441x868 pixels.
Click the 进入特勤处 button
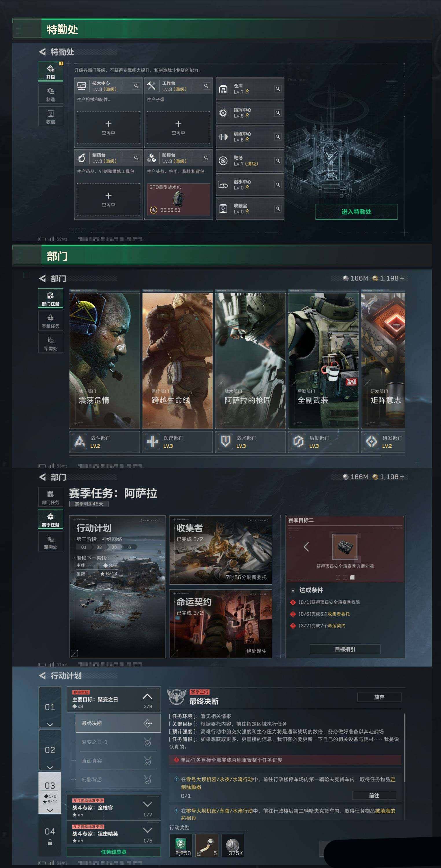click(357, 212)
